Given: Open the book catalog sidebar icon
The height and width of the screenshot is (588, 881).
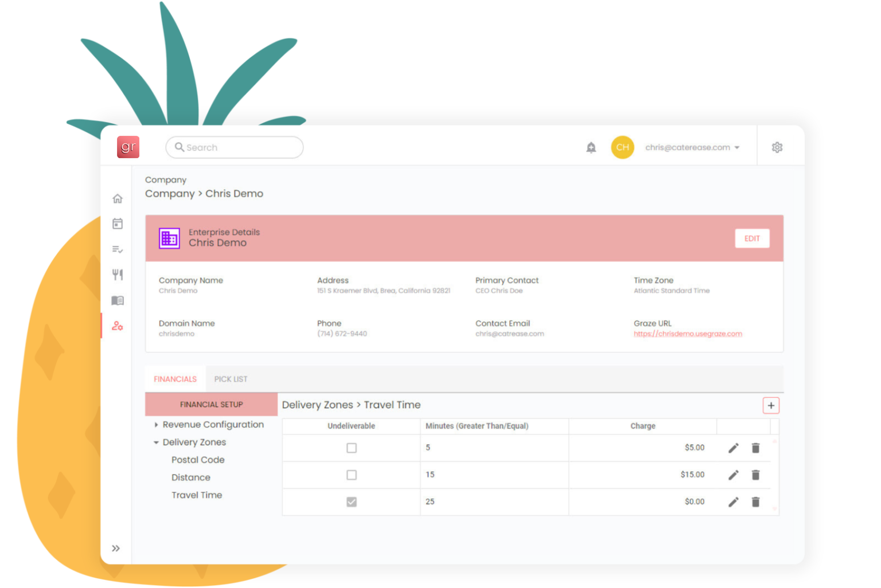Looking at the screenshot, I should (x=118, y=301).
